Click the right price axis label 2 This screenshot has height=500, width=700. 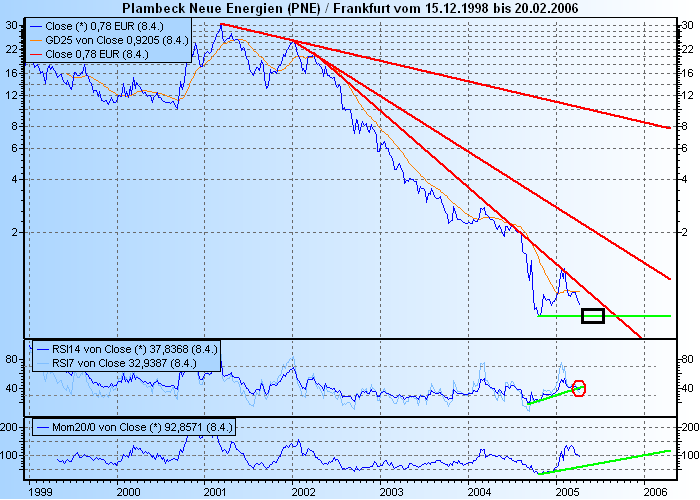tap(684, 233)
